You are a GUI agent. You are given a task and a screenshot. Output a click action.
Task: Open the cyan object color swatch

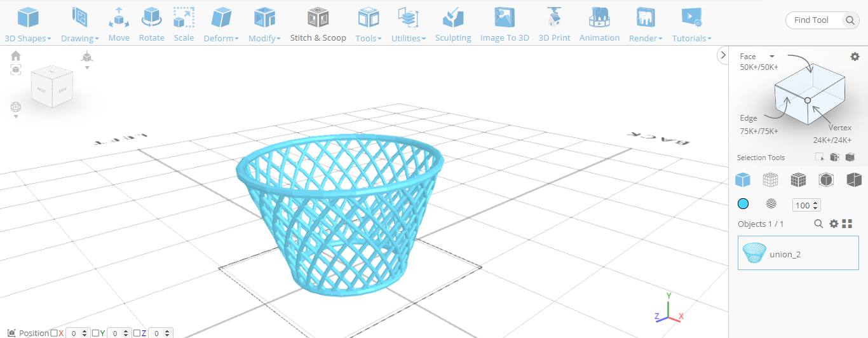click(x=743, y=204)
